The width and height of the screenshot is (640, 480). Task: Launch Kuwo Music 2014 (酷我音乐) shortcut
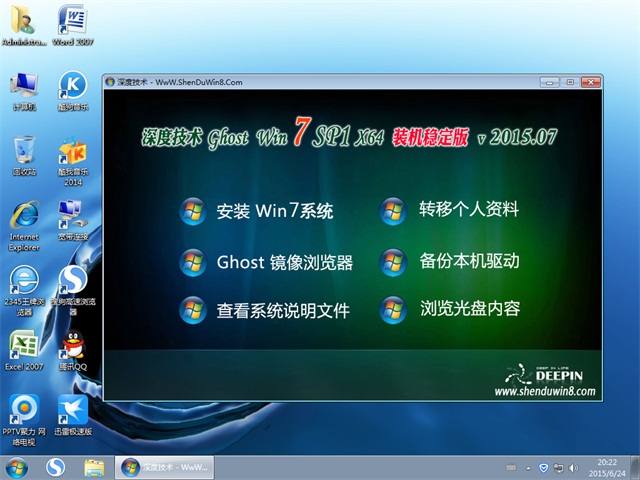[73, 161]
